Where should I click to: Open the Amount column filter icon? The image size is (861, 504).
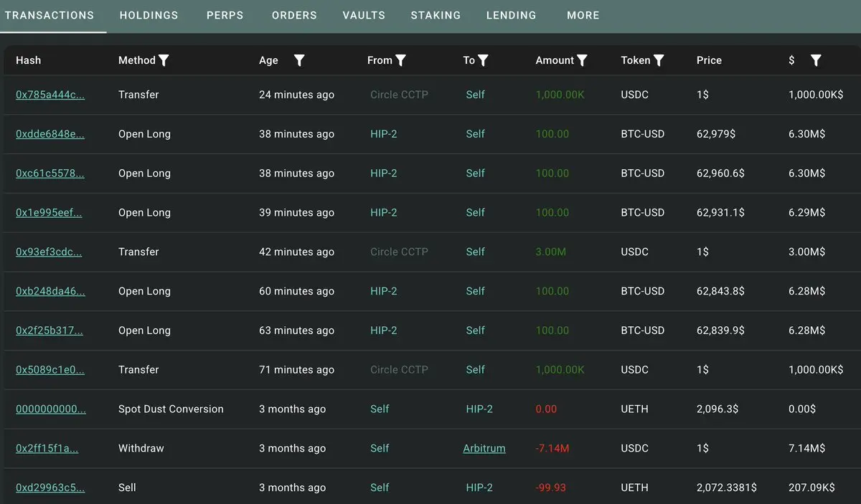[582, 60]
